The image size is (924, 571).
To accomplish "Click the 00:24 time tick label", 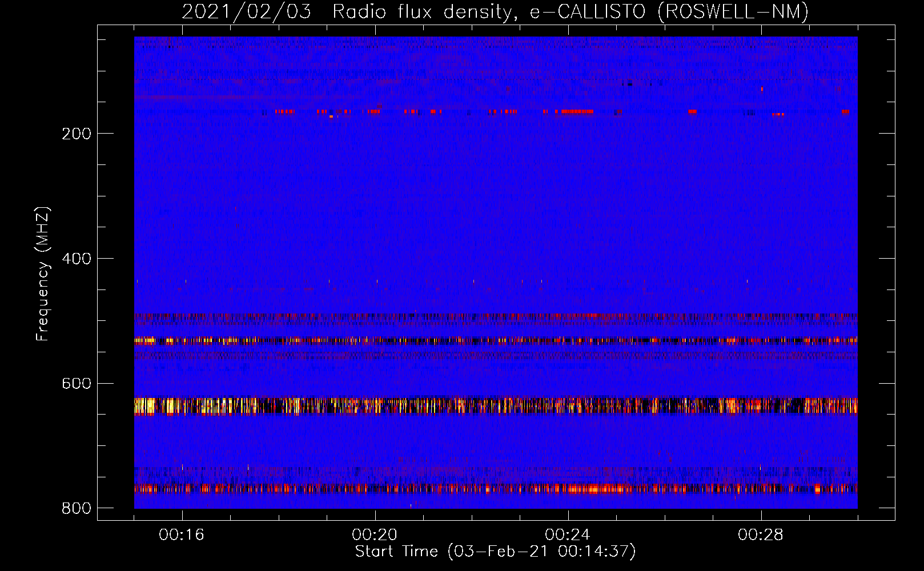I will 568,535.
